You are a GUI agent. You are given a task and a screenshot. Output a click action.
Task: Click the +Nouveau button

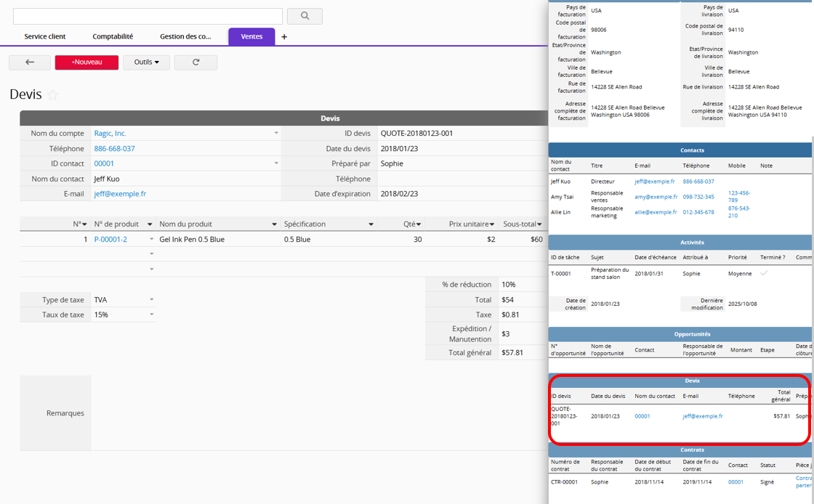pyautogui.click(x=86, y=62)
